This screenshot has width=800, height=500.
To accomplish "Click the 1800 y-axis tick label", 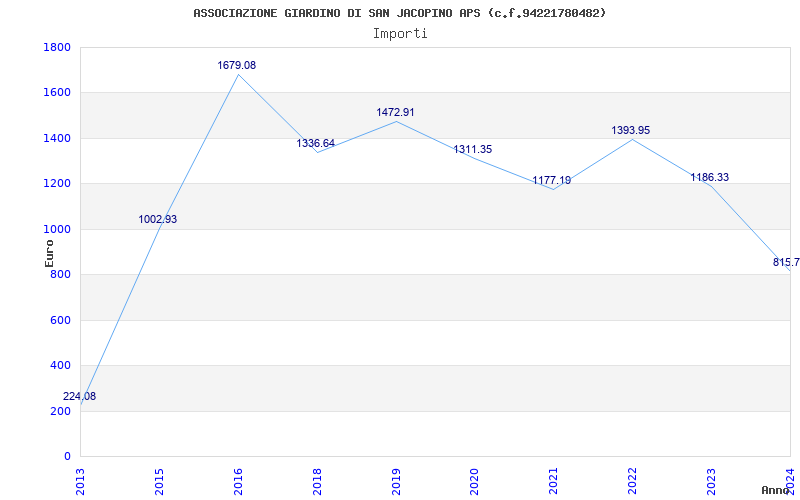I will [x=57, y=47].
